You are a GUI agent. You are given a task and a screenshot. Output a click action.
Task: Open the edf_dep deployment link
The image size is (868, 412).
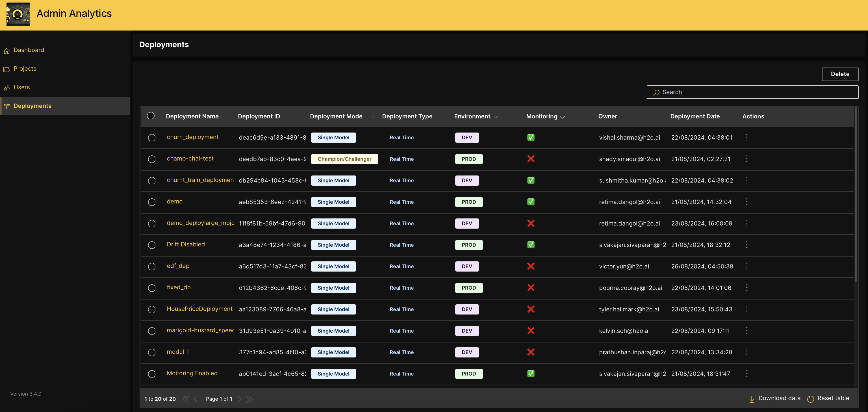tap(178, 266)
